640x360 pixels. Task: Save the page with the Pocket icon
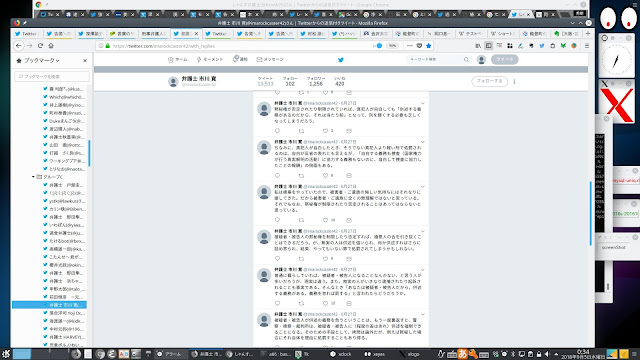(x=419, y=46)
